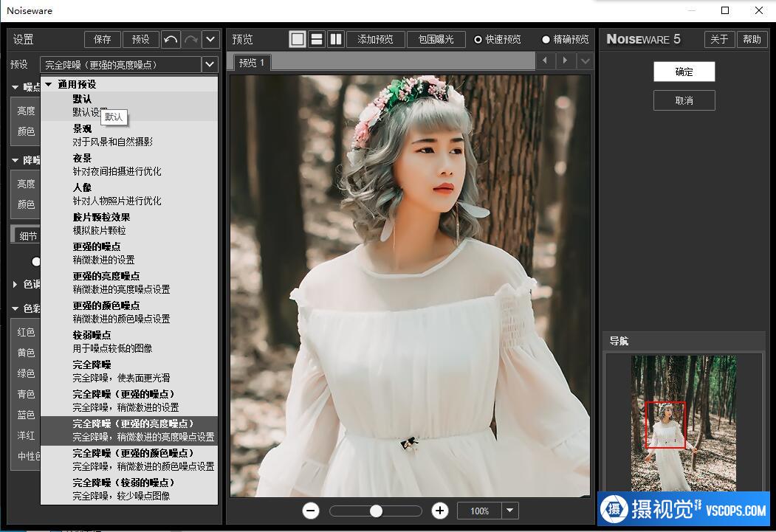Screen dimensions: 776x532
Task: Open the 细节 tab
Action: pos(28,236)
